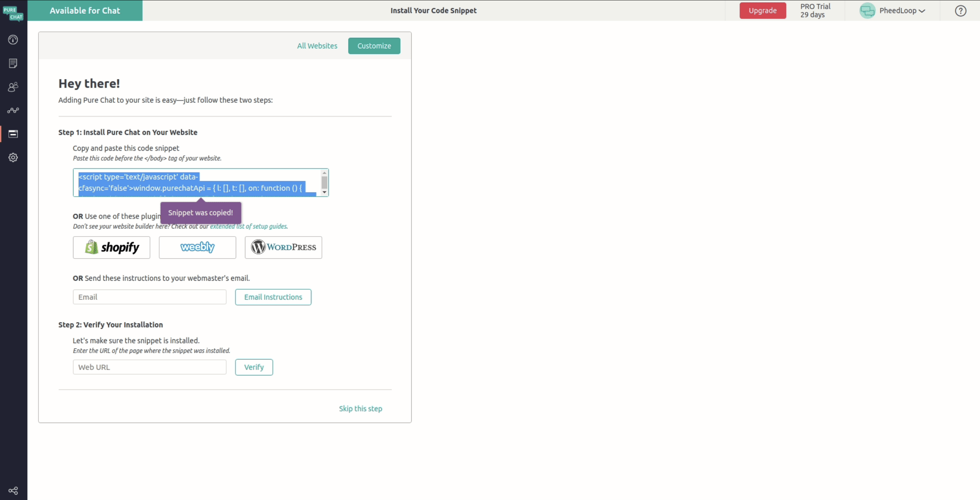
Task: Open the settings gear icon in sidebar
Action: (x=13, y=157)
